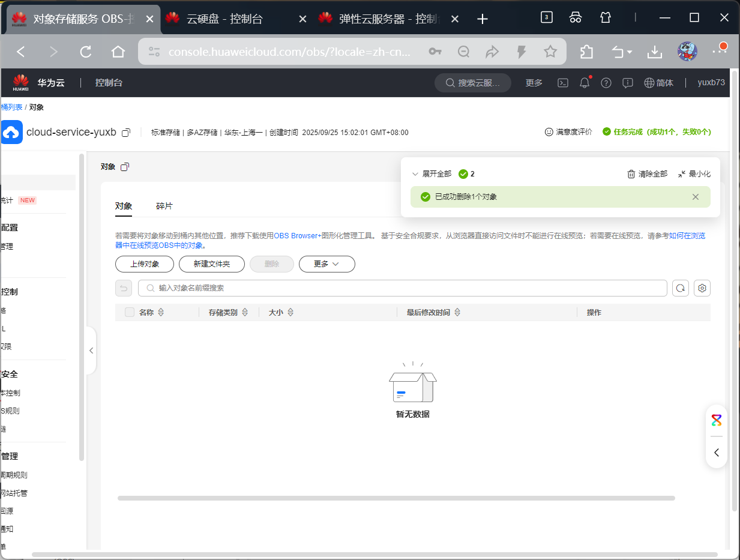Expand the right floating panel arrow
Image resolution: width=740 pixels, height=560 pixels.
point(717,453)
